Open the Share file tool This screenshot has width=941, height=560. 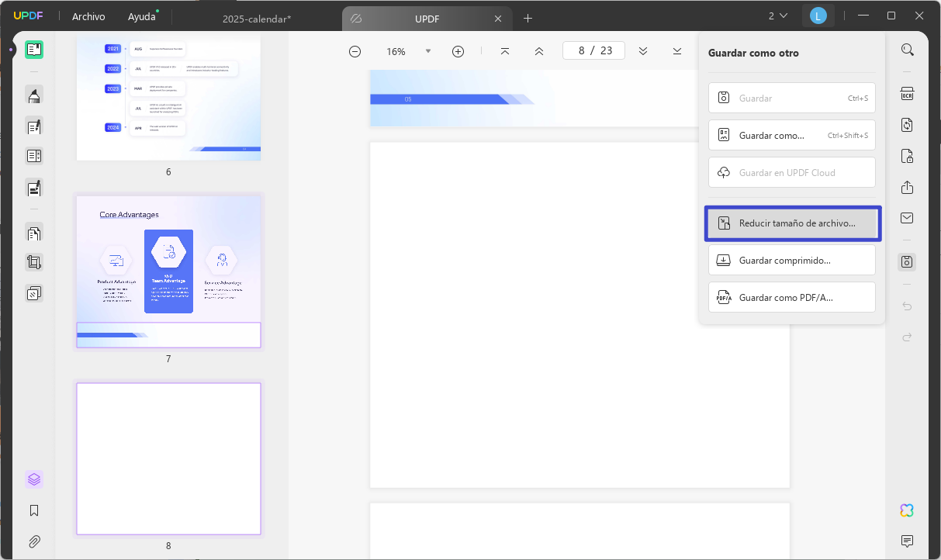[907, 187]
